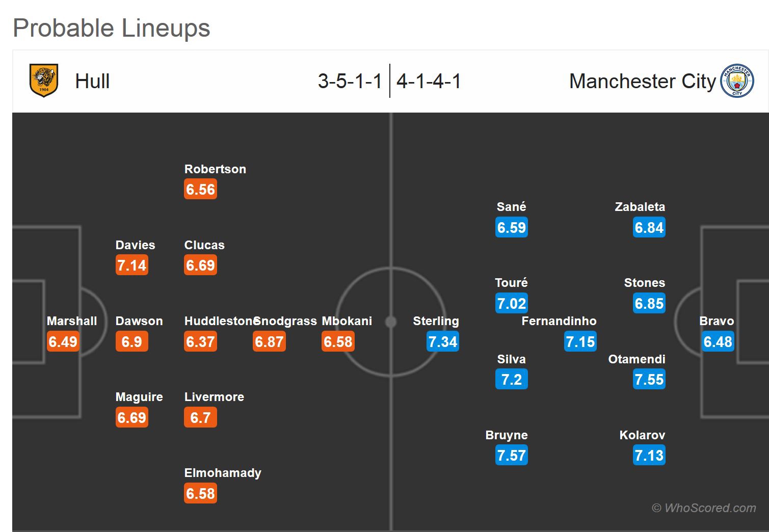Viewport: 769px width, 532px height.
Task: Click Robertson's 6.56 rating badge
Action: [200, 190]
